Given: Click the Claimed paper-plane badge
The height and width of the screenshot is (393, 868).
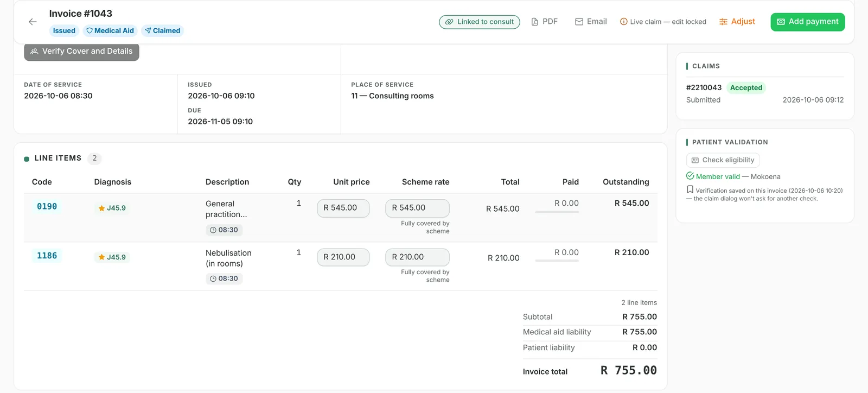Looking at the screenshot, I should tap(162, 31).
